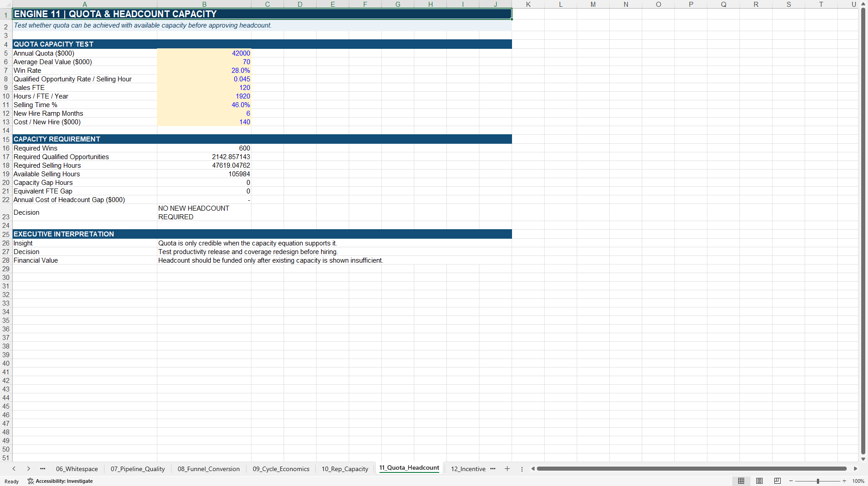Select NO NEW HEADCOUNT REQUIRED cell
Viewport: 868px width, 486px height.
(x=204, y=212)
